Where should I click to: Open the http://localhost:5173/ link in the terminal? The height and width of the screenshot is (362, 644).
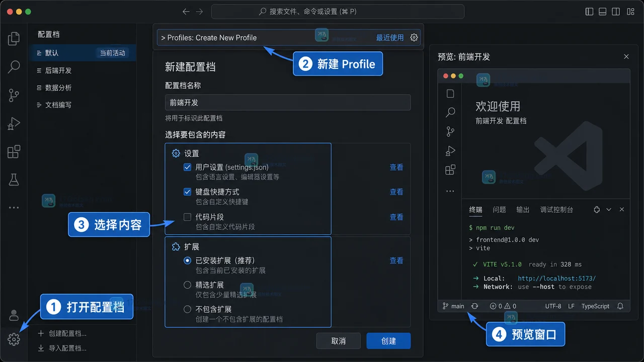click(x=556, y=278)
